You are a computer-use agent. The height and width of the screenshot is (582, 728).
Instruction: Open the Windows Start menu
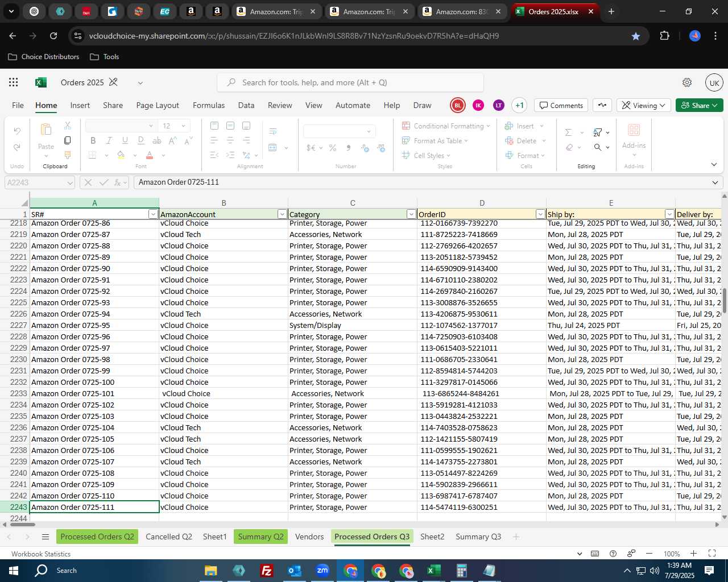(x=14, y=571)
